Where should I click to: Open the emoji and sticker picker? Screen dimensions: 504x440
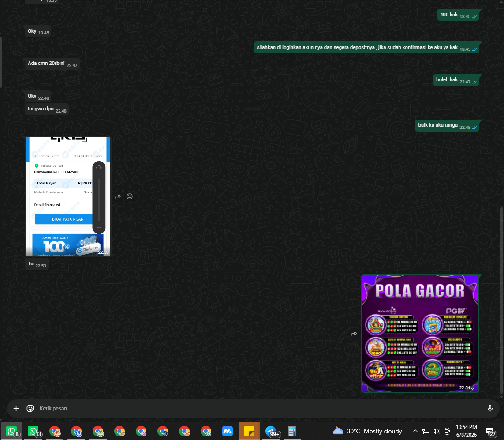point(30,409)
